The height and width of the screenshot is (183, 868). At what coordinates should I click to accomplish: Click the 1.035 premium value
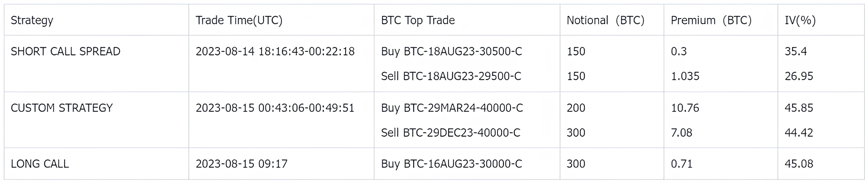pos(685,76)
